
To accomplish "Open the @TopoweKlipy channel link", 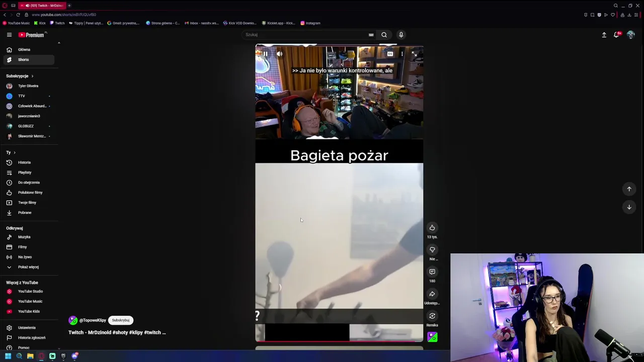I will [x=93, y=320].
